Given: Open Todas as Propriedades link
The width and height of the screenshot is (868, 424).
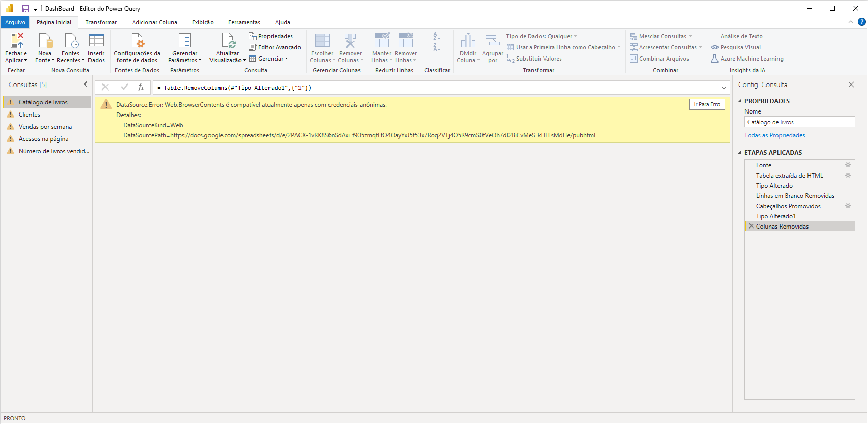Looking at the screenshot, I should pos(774,135).
